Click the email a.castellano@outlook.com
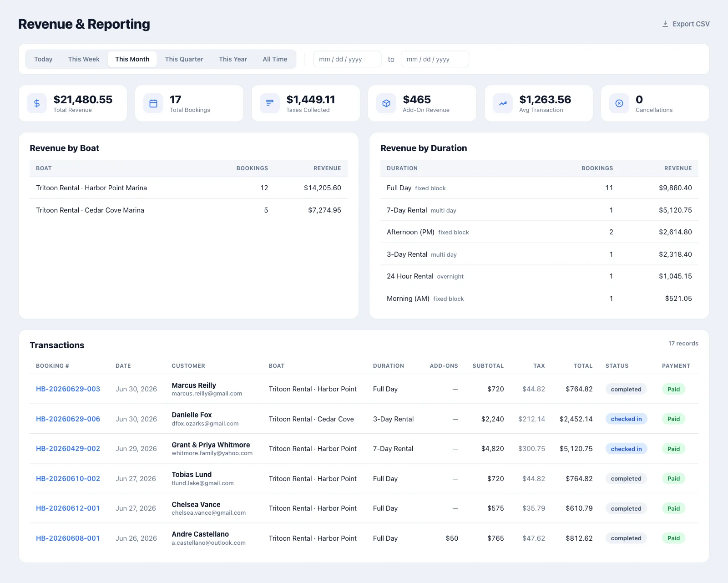Image resolution: width=728 pixels, height=583 pixels. click(208, 543)
